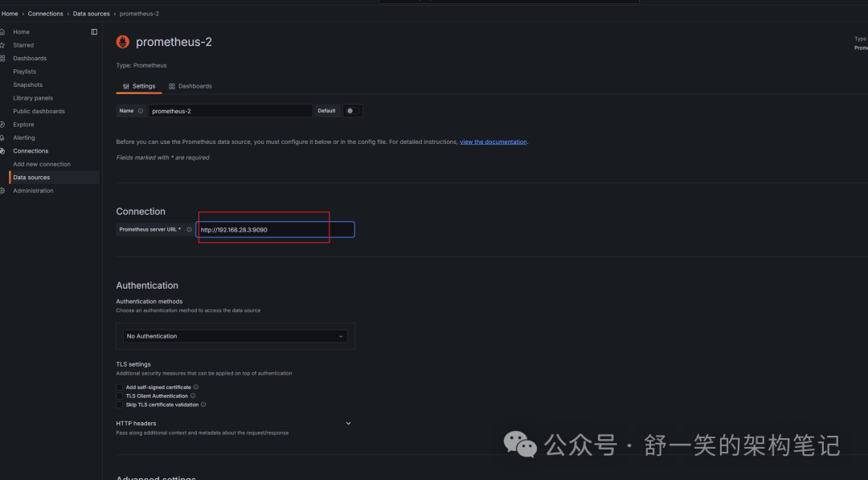Switch to the Dashboards tab
868x480 pixels.
point(190,86)
